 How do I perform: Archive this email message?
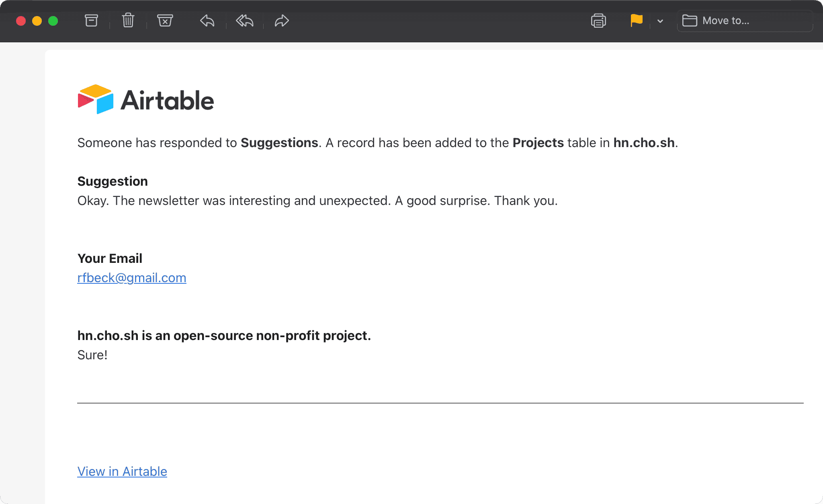point(91,20)
